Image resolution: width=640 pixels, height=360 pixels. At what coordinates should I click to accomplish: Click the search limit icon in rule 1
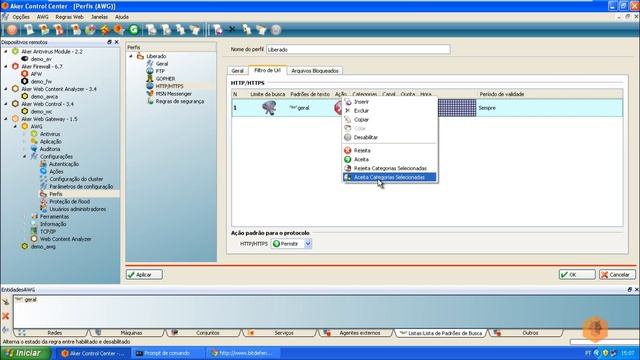(269, 108)
